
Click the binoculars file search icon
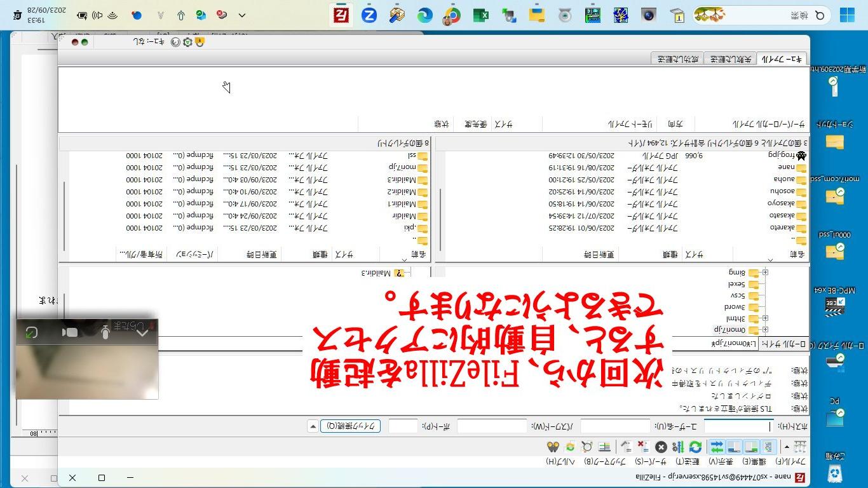553,447
